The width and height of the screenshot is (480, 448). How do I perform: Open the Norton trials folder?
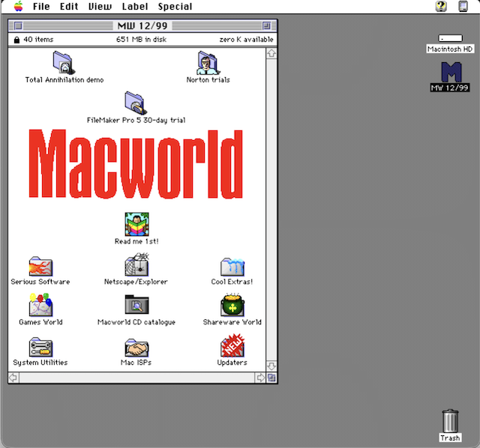[208, 63]
